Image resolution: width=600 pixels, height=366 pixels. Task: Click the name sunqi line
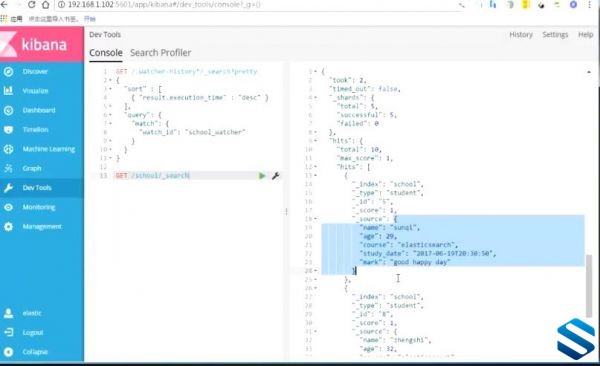390,228
